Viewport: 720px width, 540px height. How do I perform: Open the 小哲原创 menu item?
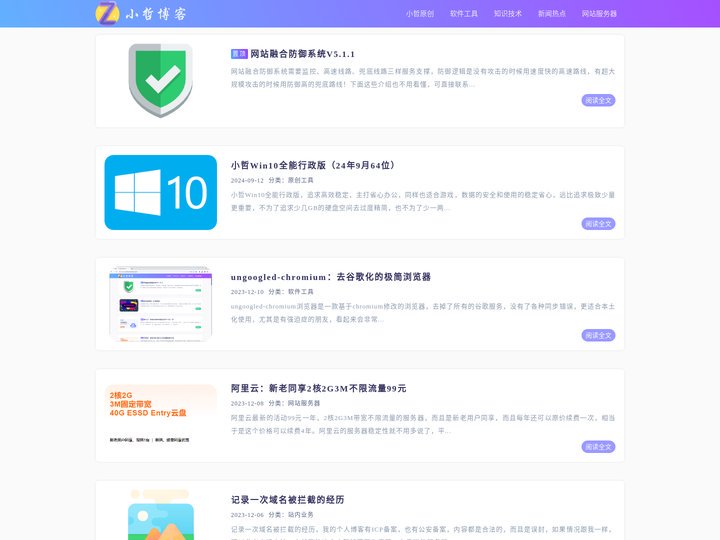click(420, 14)
